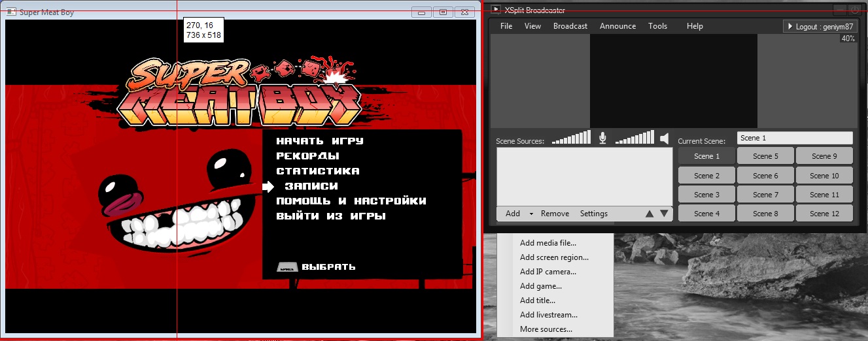Click the microphone icon in XSplit
Viewport: 868px width, 341px height.
point(603,138)
